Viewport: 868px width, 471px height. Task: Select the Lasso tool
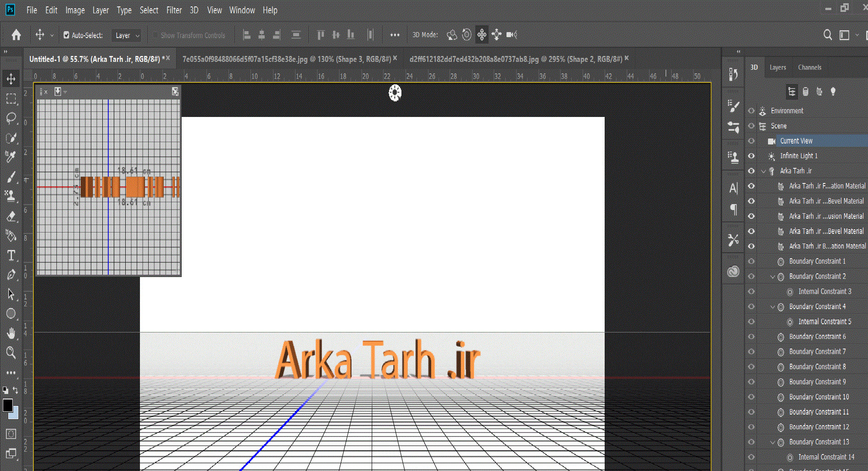[x=11, y=118]
